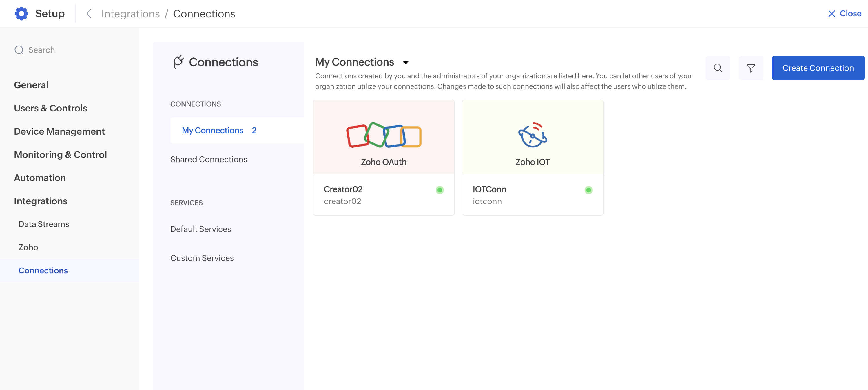Click the search magnifier icon button
The height and width of the screenshot is (390, 868).
pos(718,68)
